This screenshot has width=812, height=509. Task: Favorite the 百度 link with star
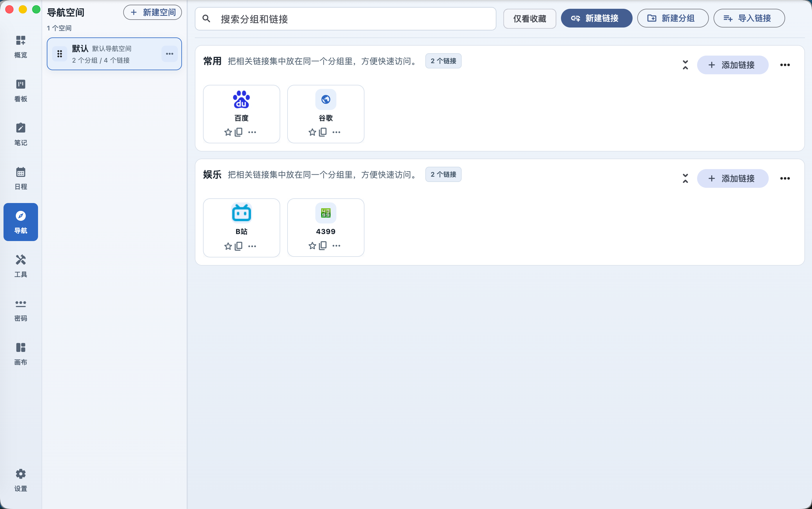click(228, 132)
